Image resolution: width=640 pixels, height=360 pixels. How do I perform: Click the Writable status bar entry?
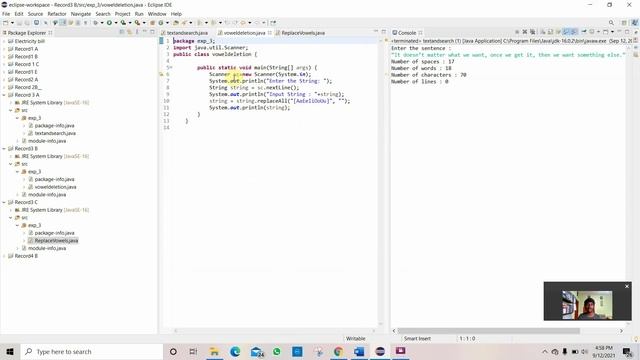click(x=356, y=338)
